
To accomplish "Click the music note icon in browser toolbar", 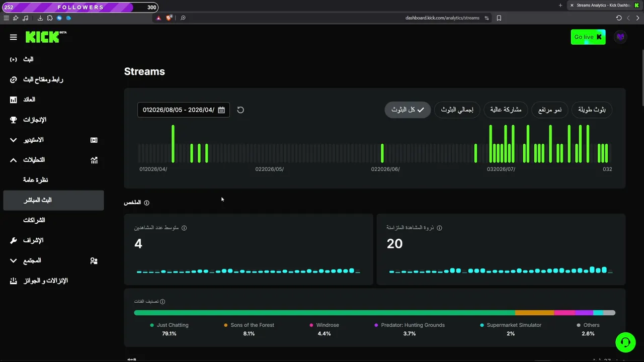I will (26, 18).
